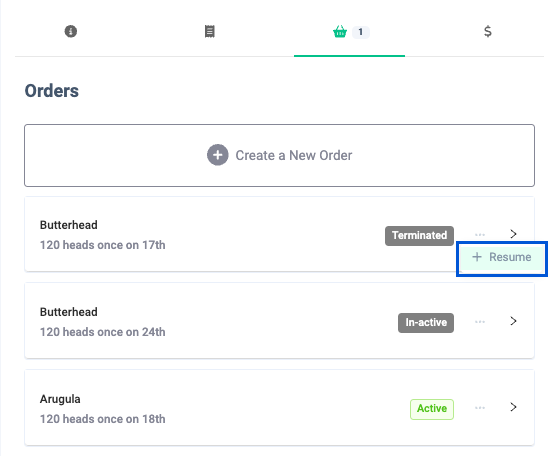Open the invoices receipt tab icon
The height and width of the screenshot is (456, 556).
(210, 31)
